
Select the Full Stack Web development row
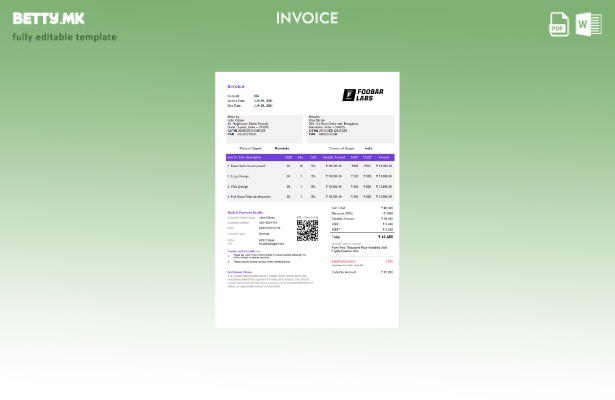pos(309,196)
